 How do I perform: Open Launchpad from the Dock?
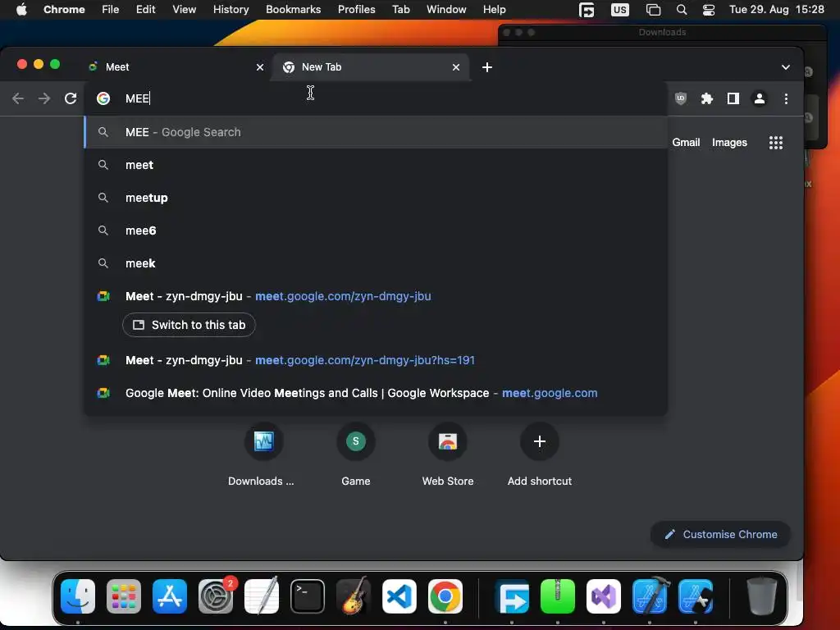click(x=124, y=596)
